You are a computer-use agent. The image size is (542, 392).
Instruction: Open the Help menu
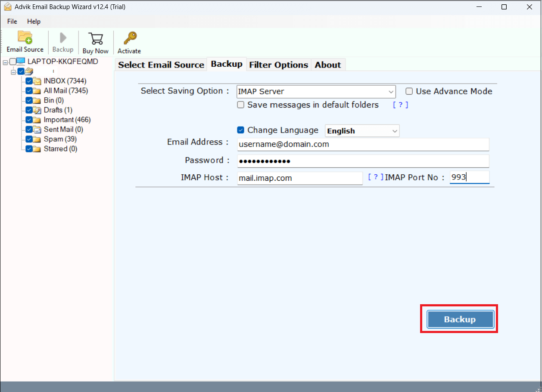pyautogui.click(x=34, y=22)
